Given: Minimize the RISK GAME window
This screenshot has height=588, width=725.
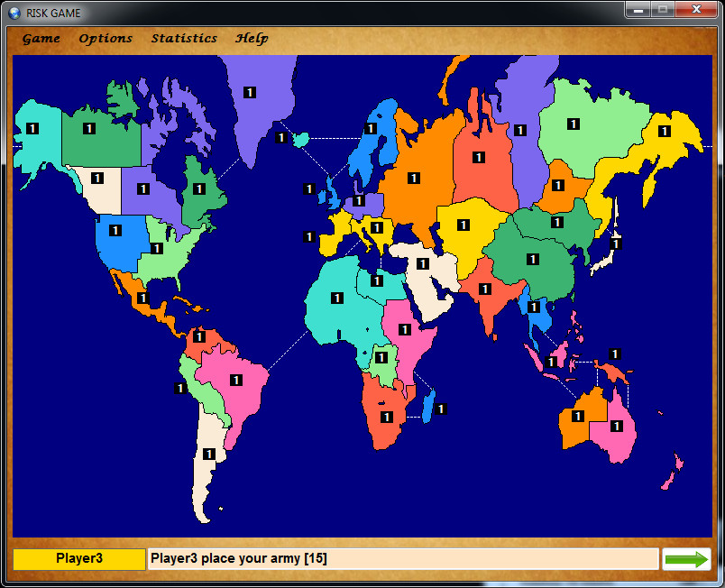Looking at the screenshot, I should pyautogui.click(x=638, y=9).
